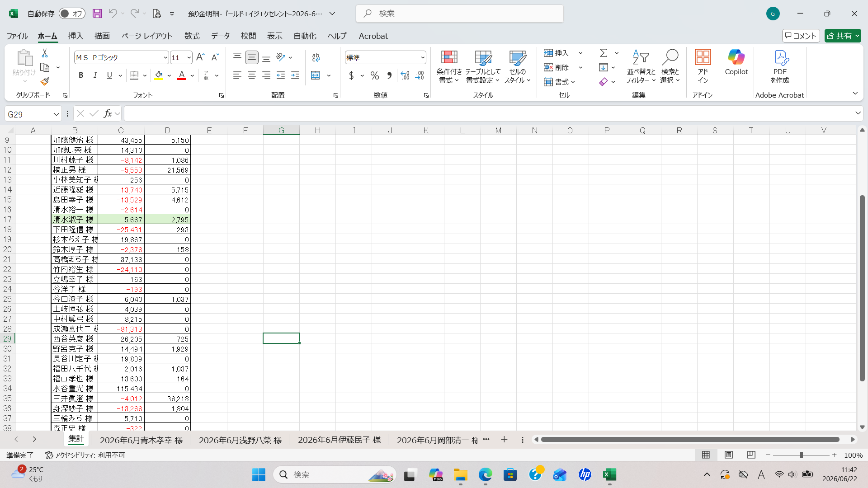Image resolution: width=868 pixels, height=488 pixels.
Task: Center text horizontally in the cell
Action: coord(252,75)
